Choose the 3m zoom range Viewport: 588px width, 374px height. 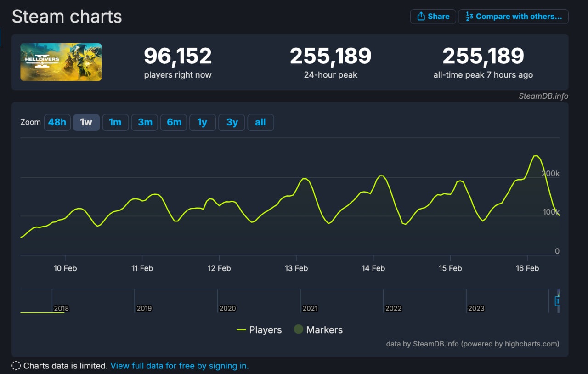(145, 122)
